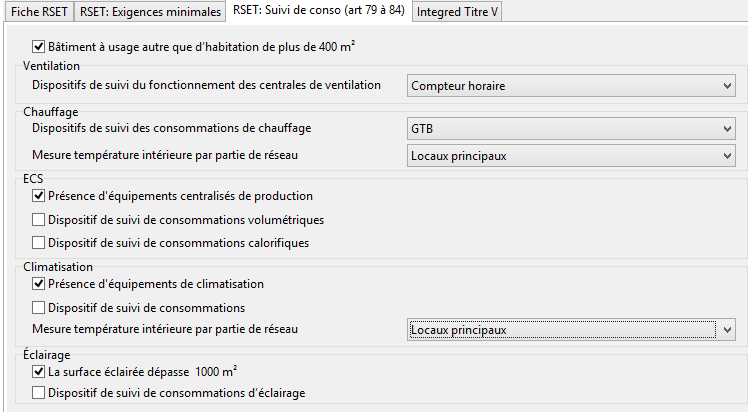Click the Éclairage group heading
This screenshot has height=412, width=748.
pos(46,354)
